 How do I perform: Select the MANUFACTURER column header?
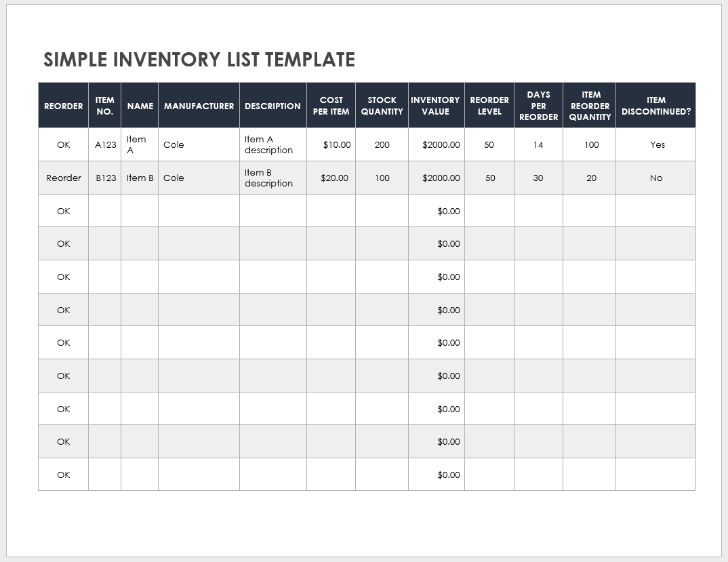[199, 105]
